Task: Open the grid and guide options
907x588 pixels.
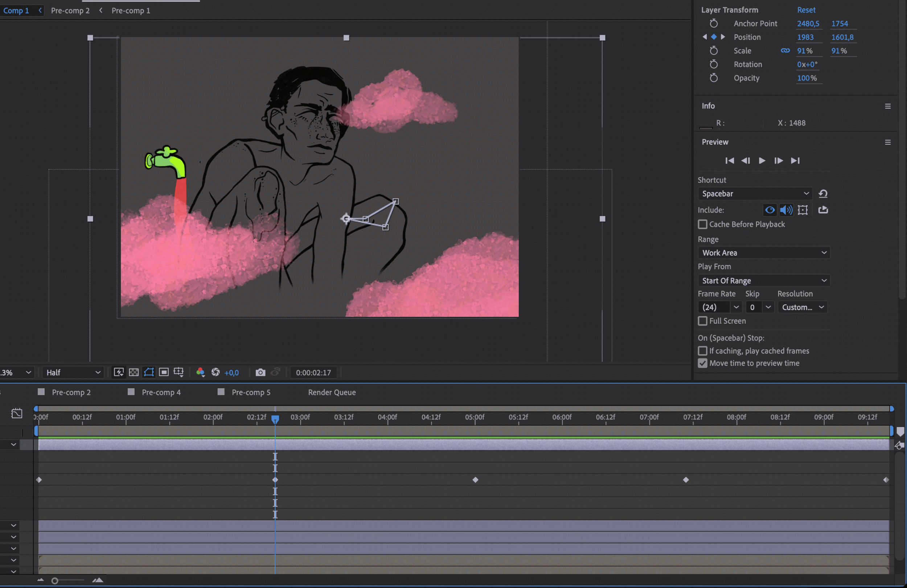Action: click(x=178, y=372)
